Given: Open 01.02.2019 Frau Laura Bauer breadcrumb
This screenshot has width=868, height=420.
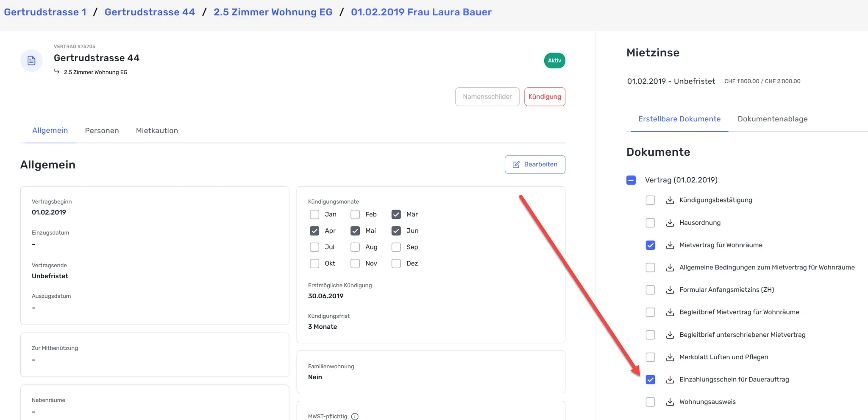Looking at the screenshot, I should [421, 12].
